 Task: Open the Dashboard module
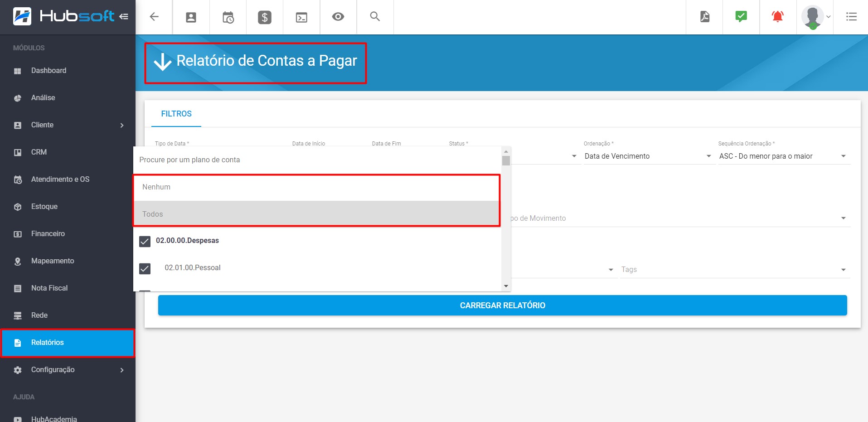point(68,71)
